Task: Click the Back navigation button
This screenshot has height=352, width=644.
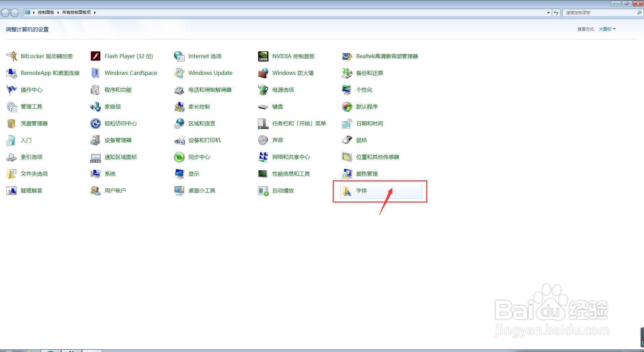Action: tap(5, 13)
